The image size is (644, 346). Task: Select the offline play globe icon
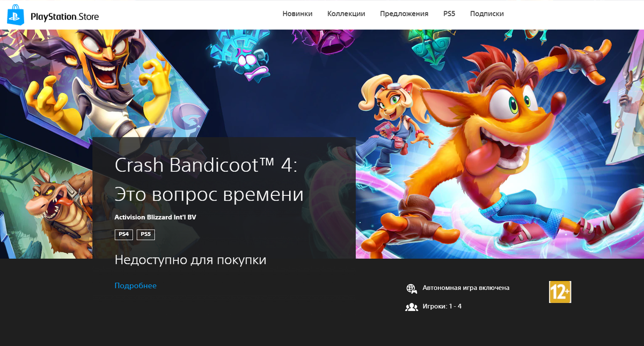(x=412, y=287)
